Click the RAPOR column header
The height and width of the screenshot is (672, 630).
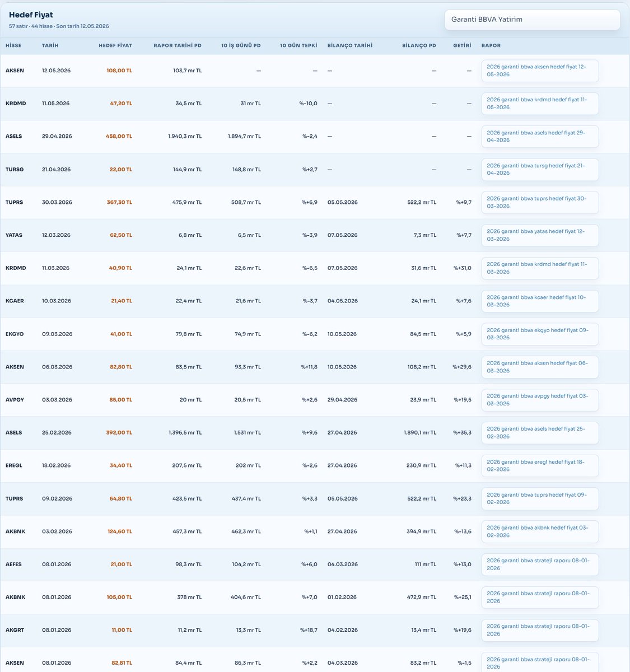coord(491,45)
